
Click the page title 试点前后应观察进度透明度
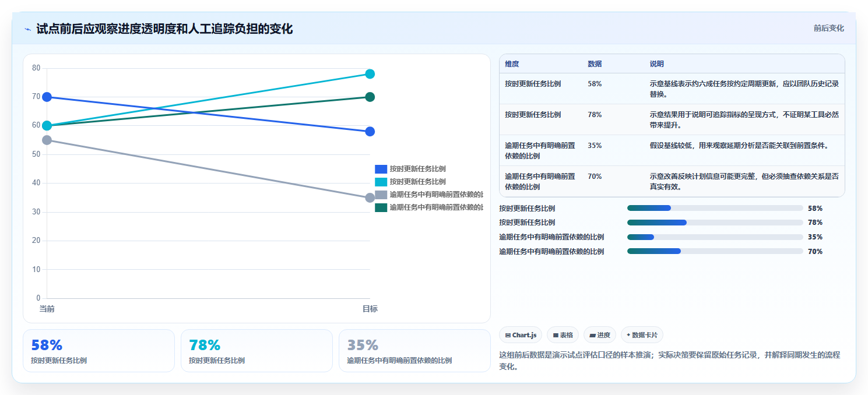pyautogui.click(x=164, y=29)
